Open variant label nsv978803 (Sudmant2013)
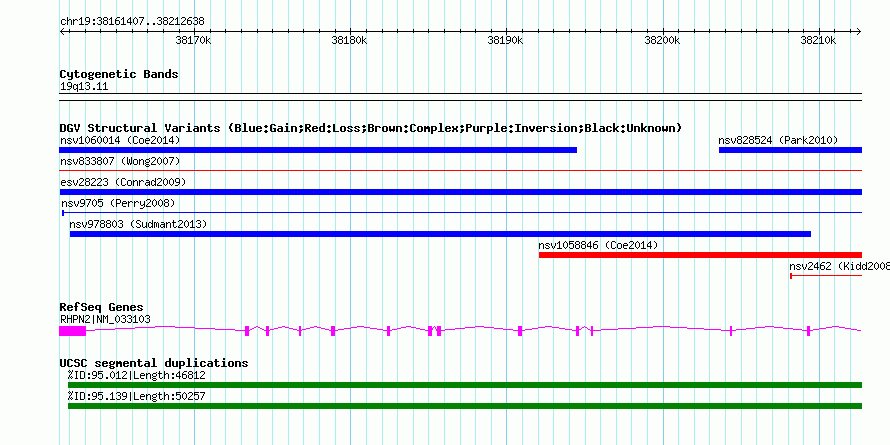The height and width of the screenshot is (445, 890). click(x=138, y=224)
